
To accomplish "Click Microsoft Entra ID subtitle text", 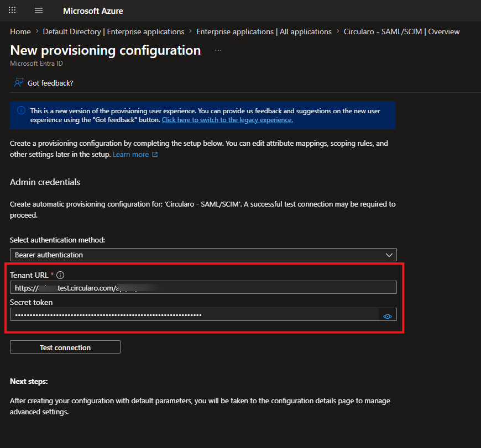I will pyautogui.click(x=36, y=64).
